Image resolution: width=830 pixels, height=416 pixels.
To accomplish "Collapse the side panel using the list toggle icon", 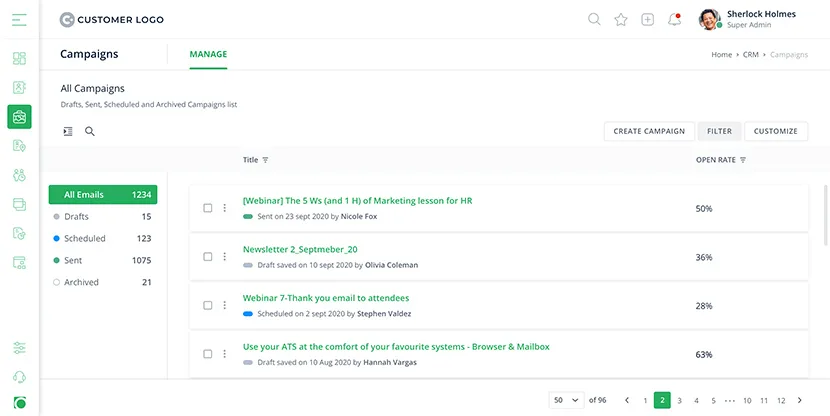I will coord(68,131).
